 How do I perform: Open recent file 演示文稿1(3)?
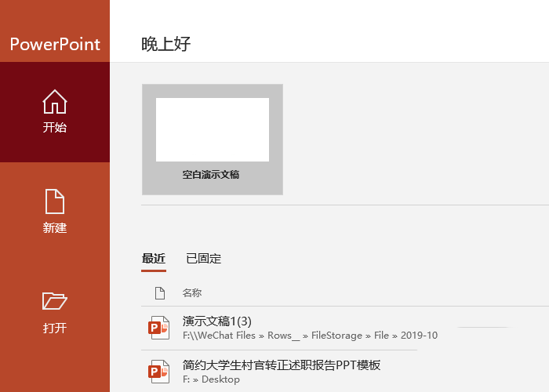pyautogui.click(x=216, y=321)
